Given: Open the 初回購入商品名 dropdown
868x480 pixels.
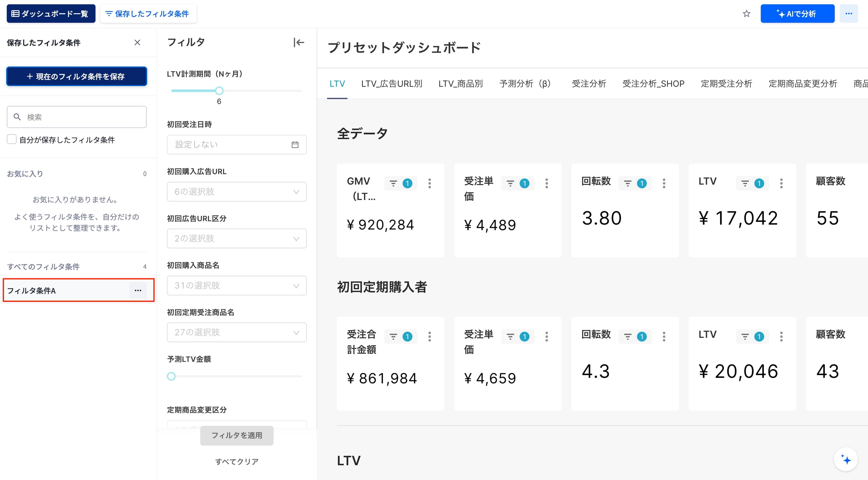Looking at the screenshot, I should (x=237, y=286).
